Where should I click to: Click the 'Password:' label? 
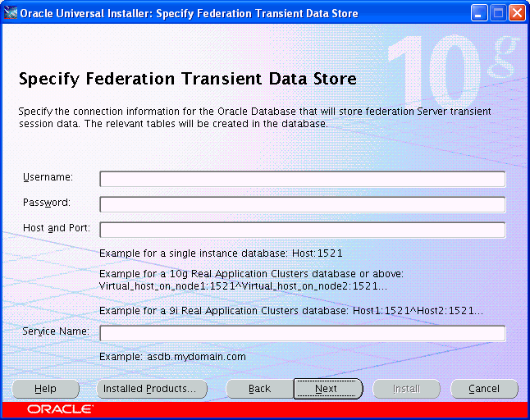tap(47, 203)
